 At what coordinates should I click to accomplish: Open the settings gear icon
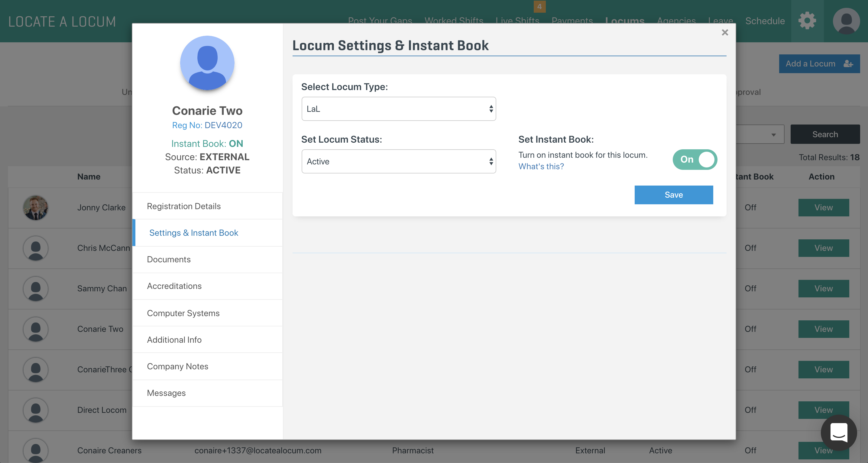(x=807, y=21)
